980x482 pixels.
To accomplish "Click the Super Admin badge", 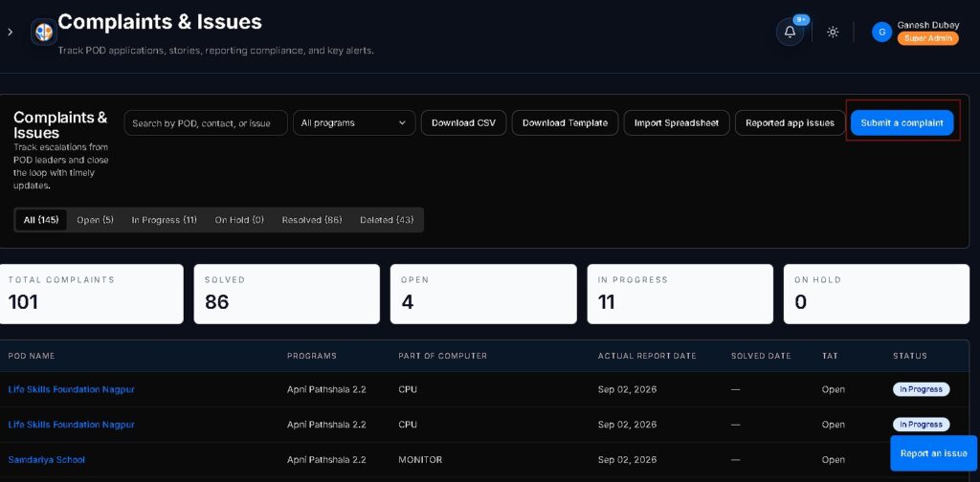I will [x=927, y=38].
